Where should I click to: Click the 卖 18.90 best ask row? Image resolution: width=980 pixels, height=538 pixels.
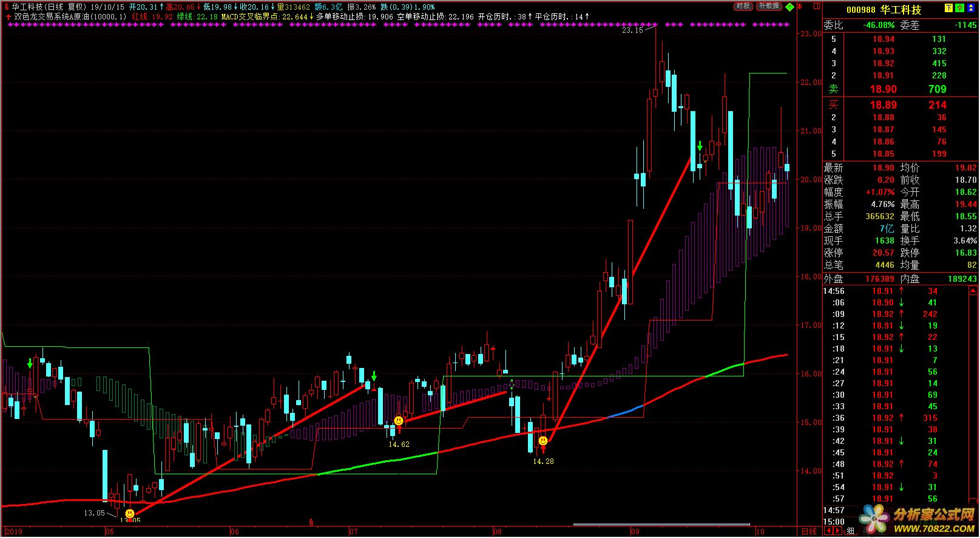(x=901, y=89)
